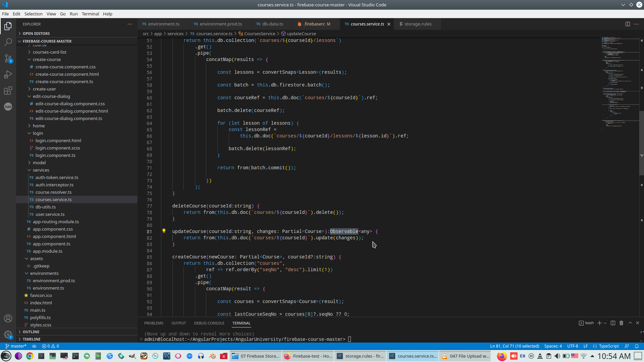Open the Run and Debug view
This screenshot has width=644, height=362.
point(8,74)
